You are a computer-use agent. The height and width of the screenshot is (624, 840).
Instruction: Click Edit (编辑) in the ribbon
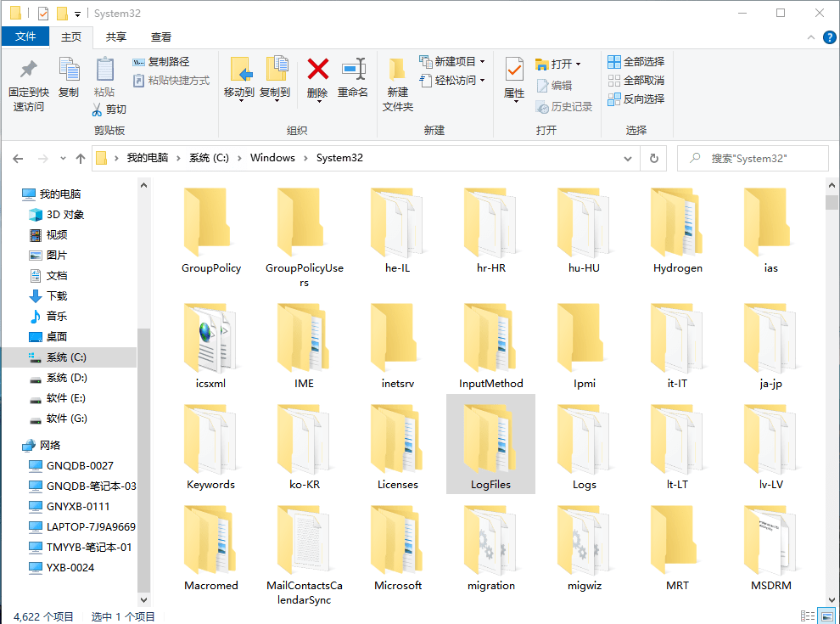554,85
